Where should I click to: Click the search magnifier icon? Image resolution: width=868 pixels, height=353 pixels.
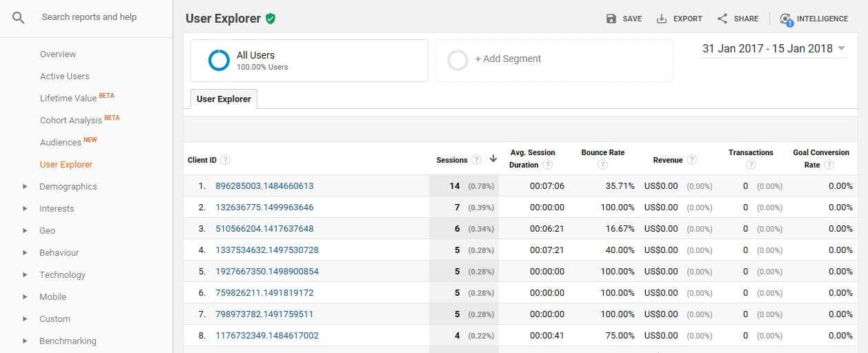(19, 18)
